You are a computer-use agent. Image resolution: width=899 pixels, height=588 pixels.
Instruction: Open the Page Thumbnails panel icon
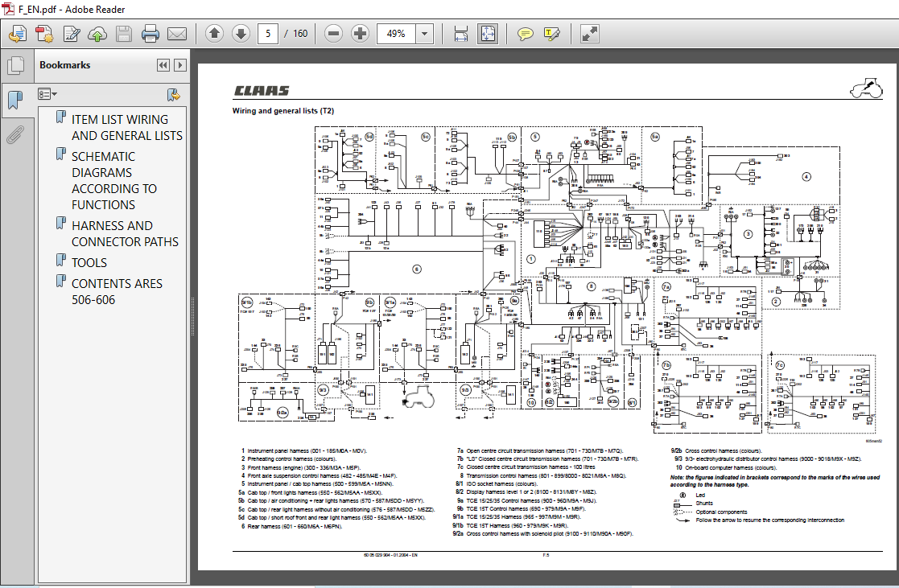pos(16,65)
